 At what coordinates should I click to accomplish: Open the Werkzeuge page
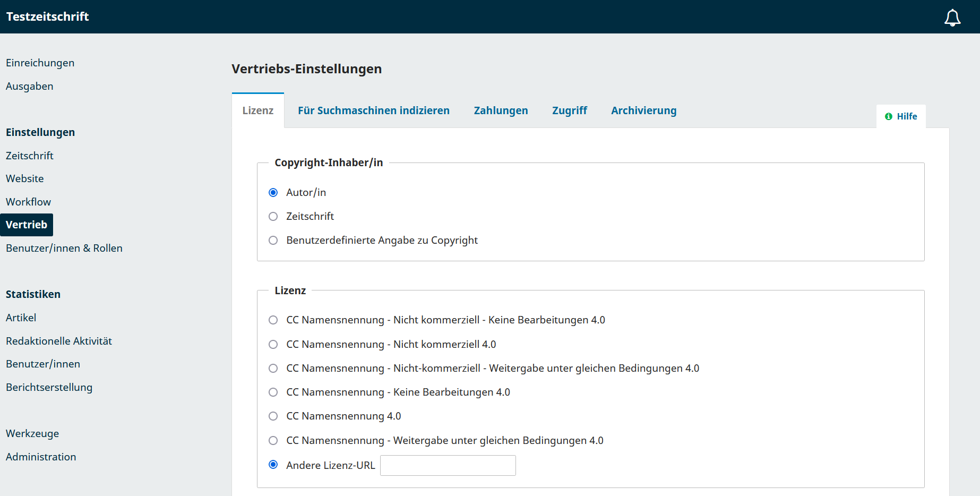[x=32, y=433]
